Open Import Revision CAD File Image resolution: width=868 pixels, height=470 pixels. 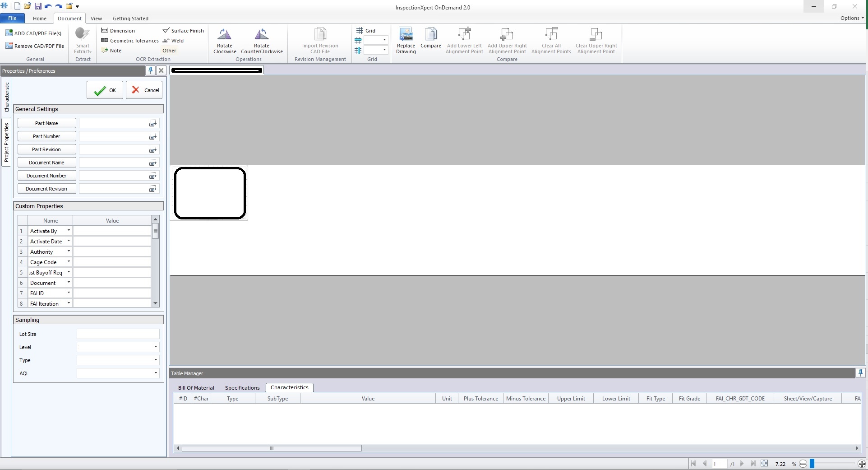point(320,41)
